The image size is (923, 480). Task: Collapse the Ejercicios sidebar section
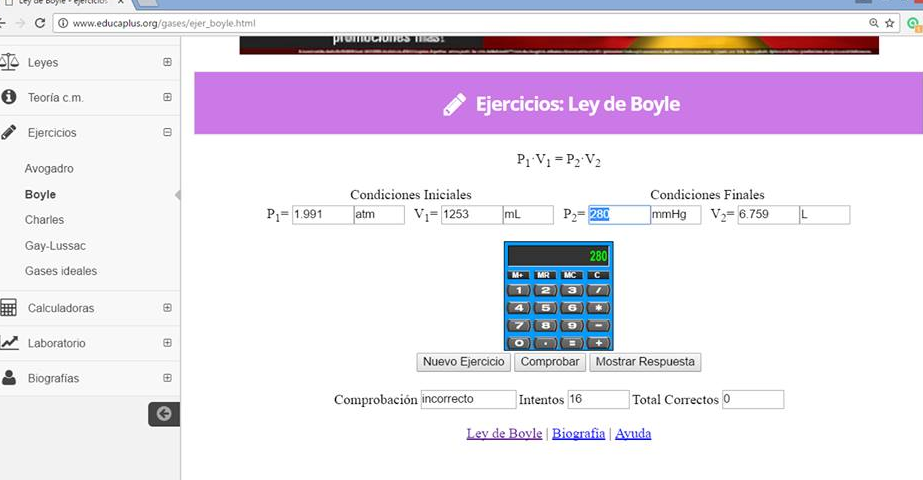(167, 133)
